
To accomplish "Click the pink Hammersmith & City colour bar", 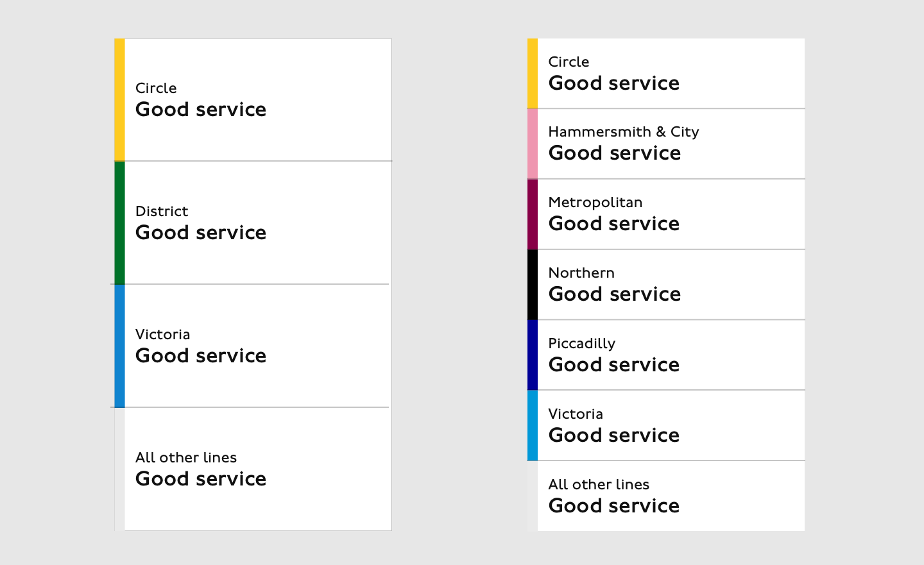I will click(x=533, y=144).
